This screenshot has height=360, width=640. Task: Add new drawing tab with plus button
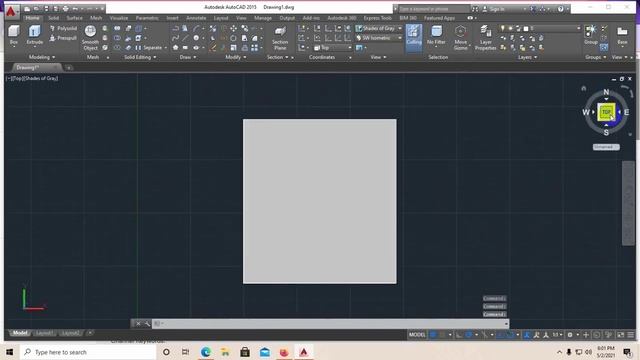click(69, 67)
